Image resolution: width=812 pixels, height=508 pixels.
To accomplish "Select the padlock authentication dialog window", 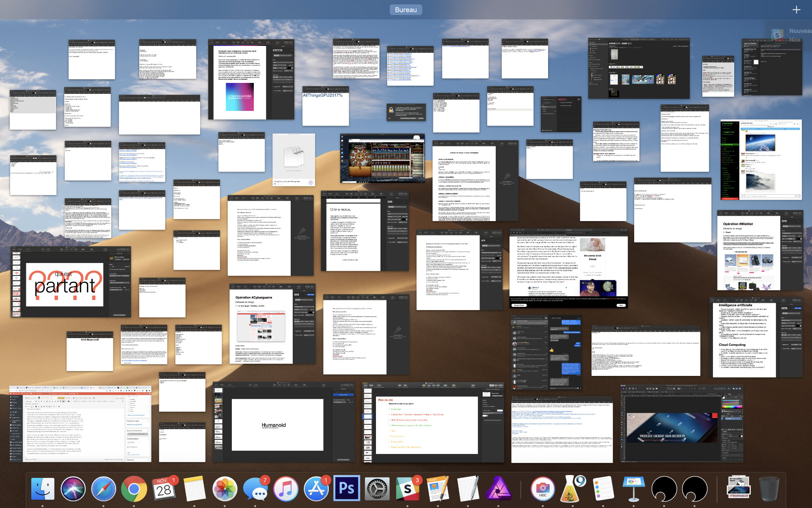I will (406, 112).
